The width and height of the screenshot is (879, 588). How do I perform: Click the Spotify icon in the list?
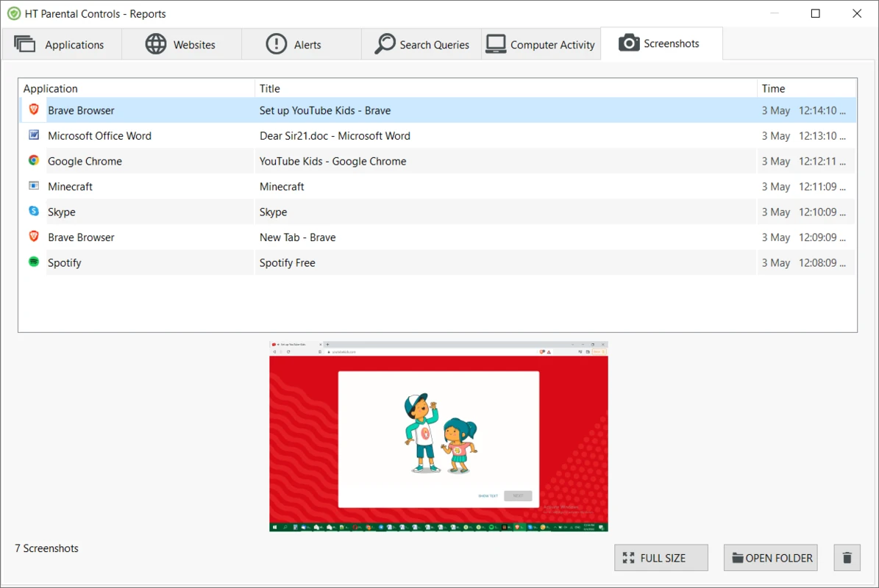coord(34,262)
